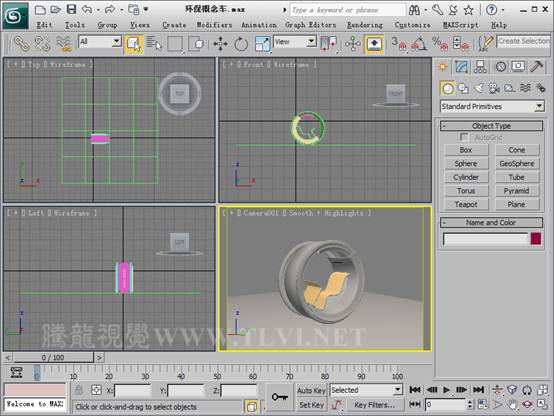
Task: Activate the Select Object tool
Action: click(x=134, y=44)
